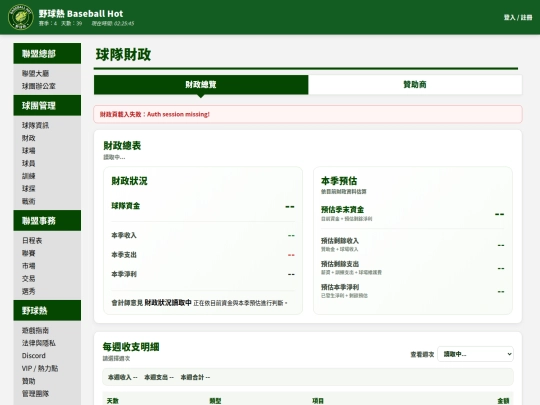Viewport: 540px width, 405px height.
Task: Click the 本週支出 summary text
Action: coord(159,377)
